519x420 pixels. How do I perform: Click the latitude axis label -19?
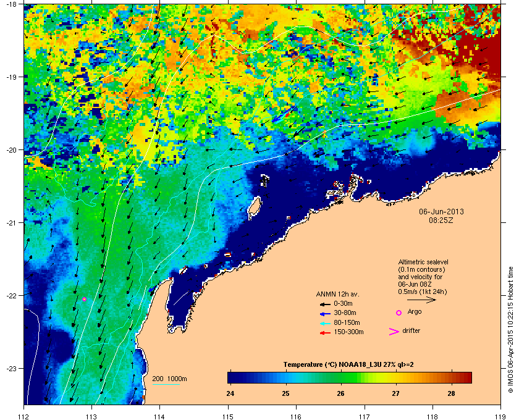12,77
